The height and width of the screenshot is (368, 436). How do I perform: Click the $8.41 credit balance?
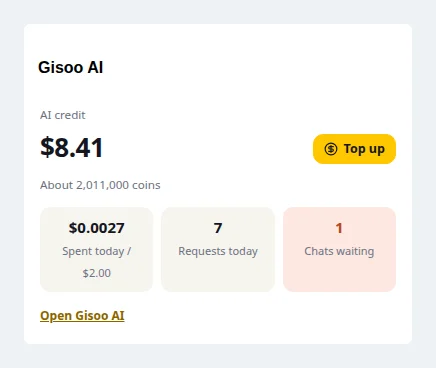(x=72, y=147)
